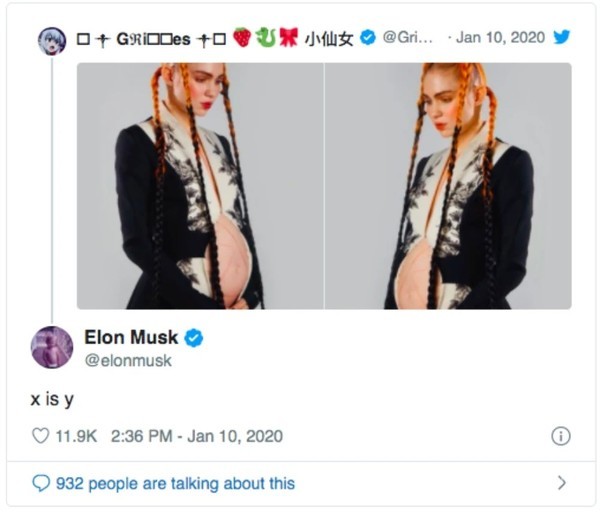
Task: Click the blue speech bubble reply icon
Action: pos(41,483)
